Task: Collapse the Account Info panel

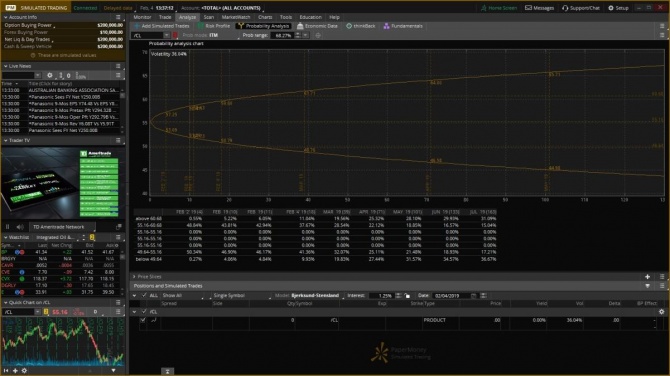Action: tap(6, 17)
